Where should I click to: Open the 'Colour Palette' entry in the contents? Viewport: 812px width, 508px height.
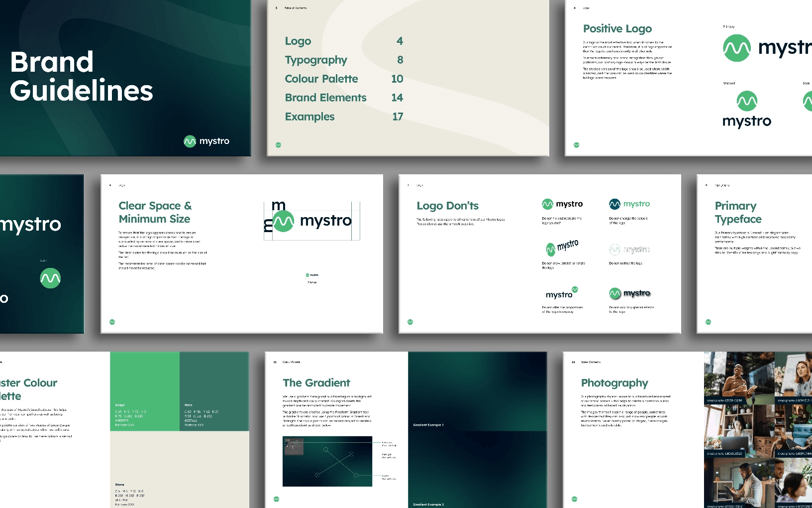321,79
